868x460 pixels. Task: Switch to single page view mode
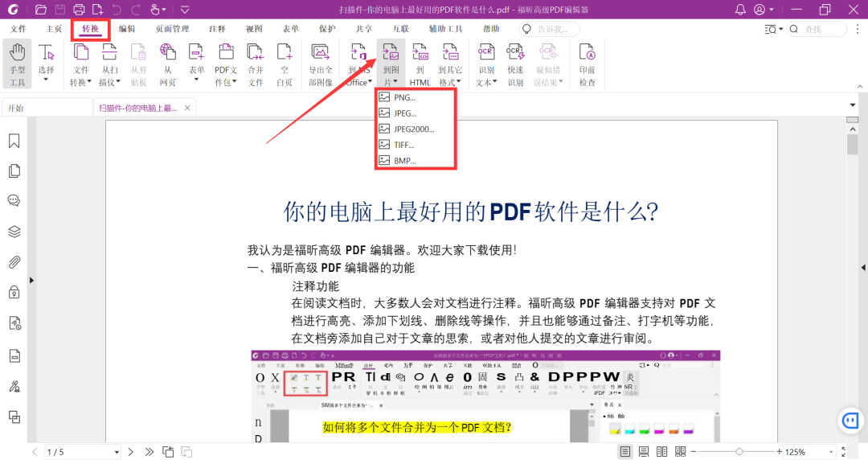(625, 452)
